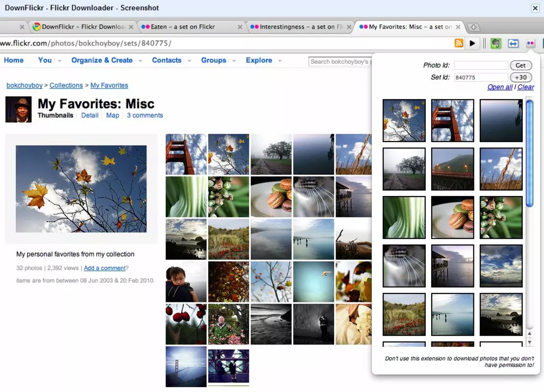This screenshot has height=392, width=544.
Task: Open large autumn leaves featured photo
Action: click(81, 189)
